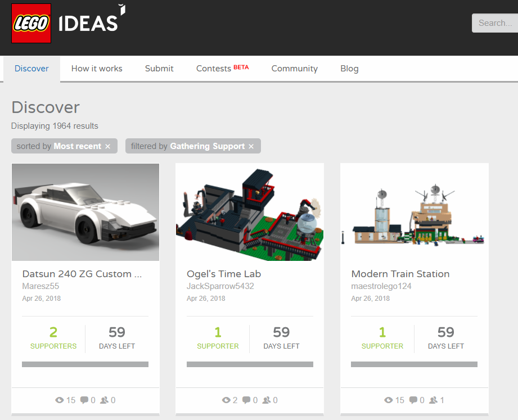Remove the Most recent sort filter
The image size is (518, 420).
(x=107, y=146)
